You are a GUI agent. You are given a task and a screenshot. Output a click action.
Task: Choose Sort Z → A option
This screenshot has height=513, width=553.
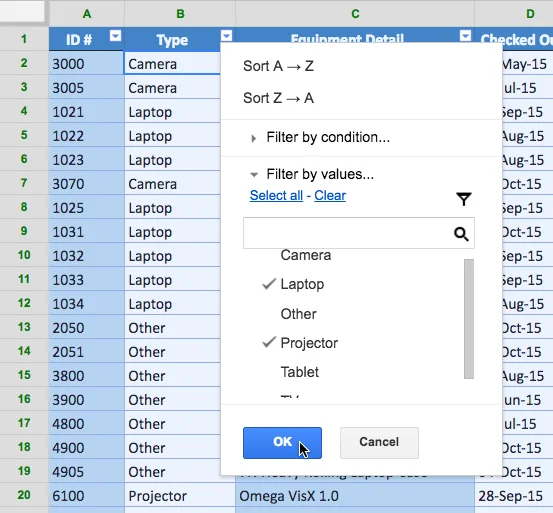pyautogui.click(x=278, y=98)
